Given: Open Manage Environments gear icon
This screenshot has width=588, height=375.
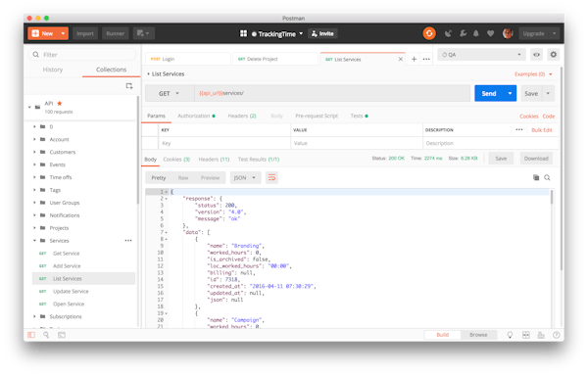Looking at the screenshot, I should (553, 55).
